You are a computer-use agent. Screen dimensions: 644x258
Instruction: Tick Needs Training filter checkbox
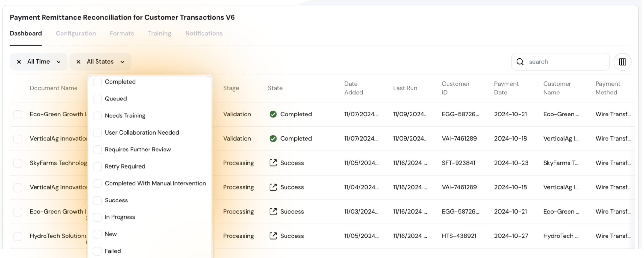point(97,116)
